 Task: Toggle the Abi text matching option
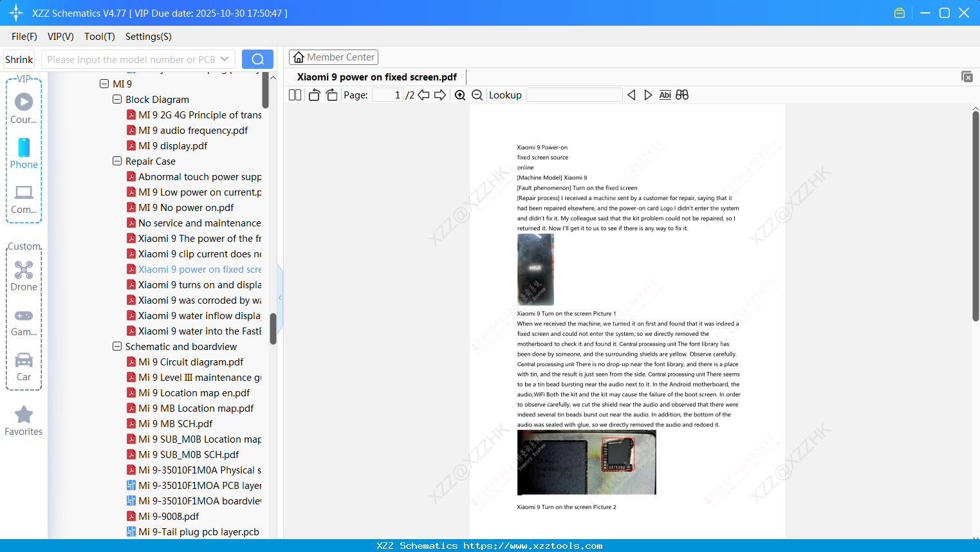click(665, 95)
